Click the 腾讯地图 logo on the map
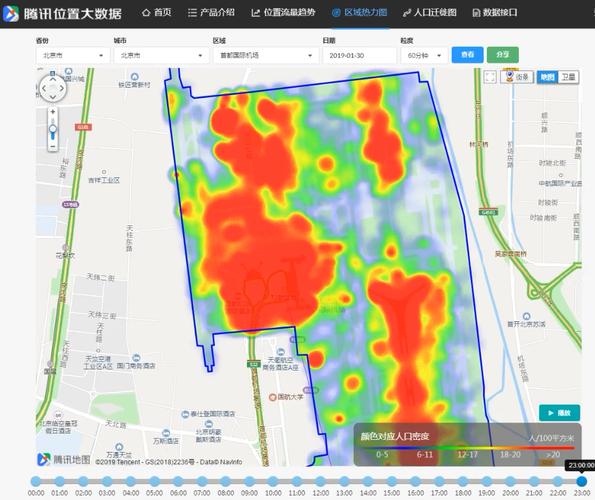This screenshot has width=595, height=500. [x=64, y=459]
